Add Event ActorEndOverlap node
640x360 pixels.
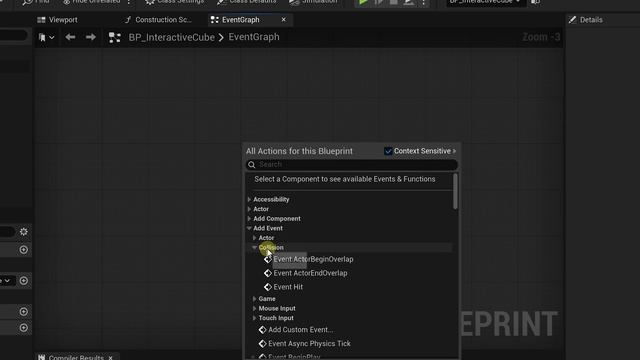tap(310, 273)
